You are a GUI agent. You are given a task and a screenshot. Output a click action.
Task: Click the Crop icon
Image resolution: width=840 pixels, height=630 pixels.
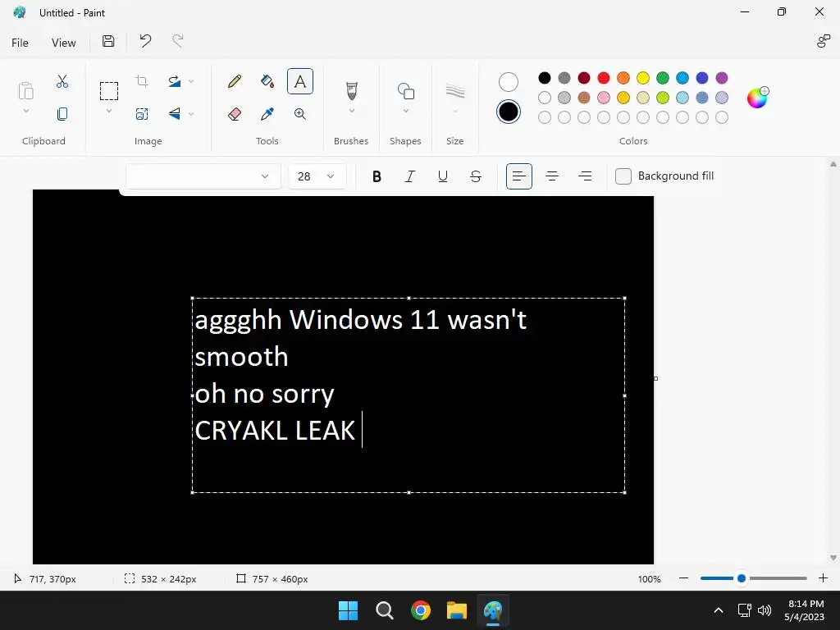142,81
